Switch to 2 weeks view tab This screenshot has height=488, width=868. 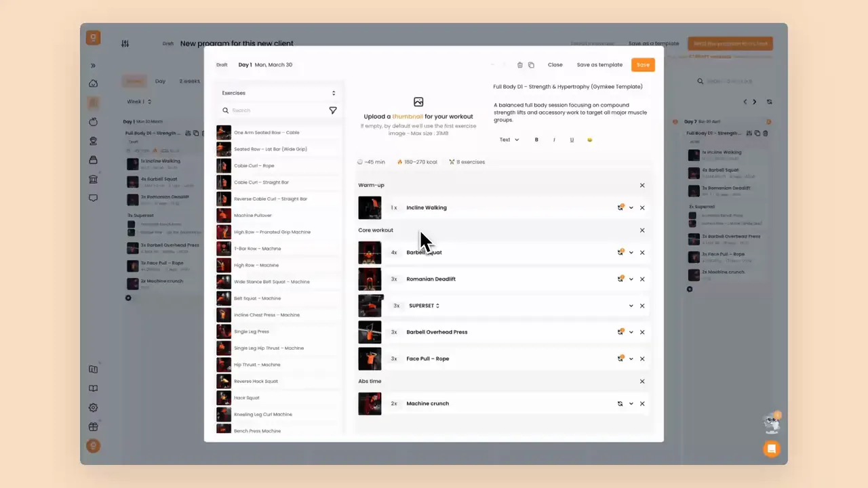coord(189,81)
